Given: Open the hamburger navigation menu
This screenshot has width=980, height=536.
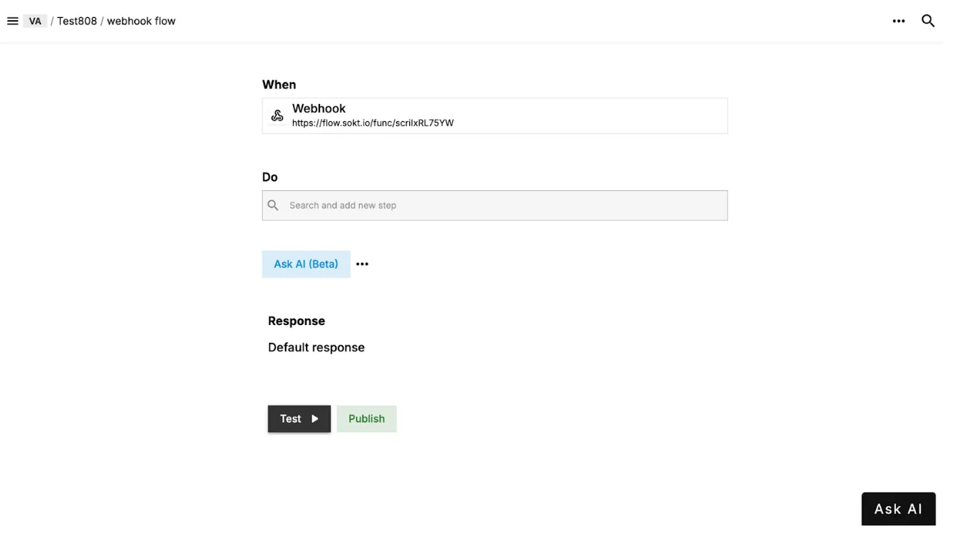Looking at the screenshot, I should coord(12,20).
